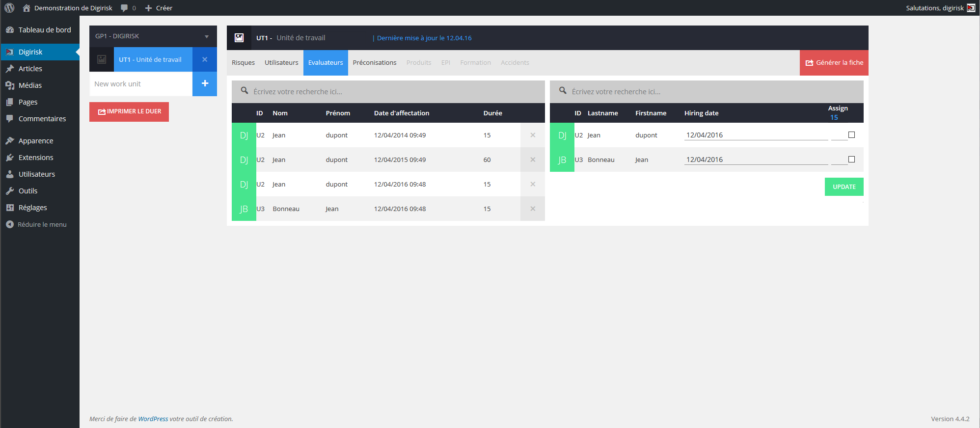Click the Articles pin icon
This screenshot has width=980, height=428.
[10, 69]
